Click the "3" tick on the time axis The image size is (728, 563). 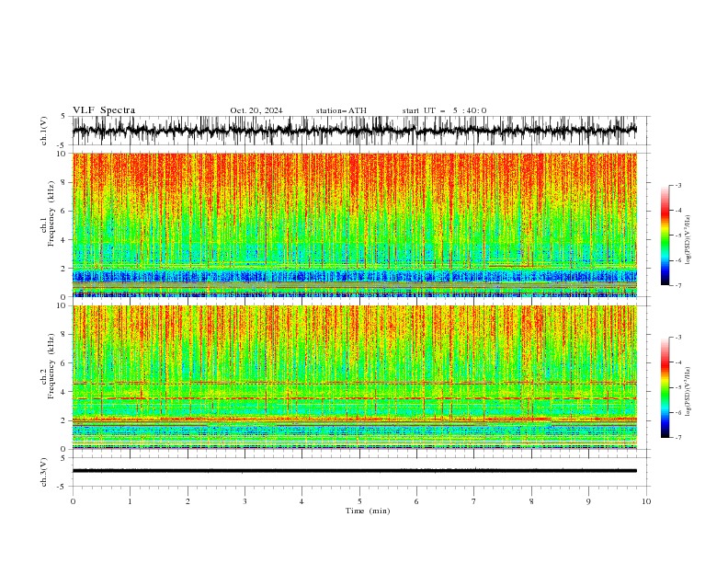[x=245, y=501]
